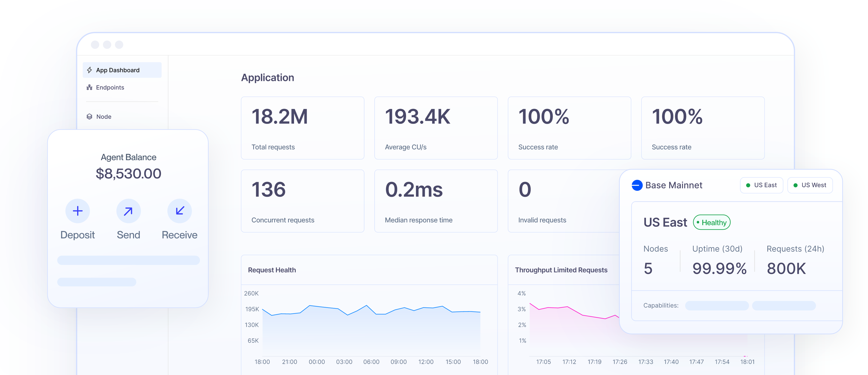Click the 0.2ms Median response time card
This screenshot has height=375, width=868.
click(x=436, y=201)
